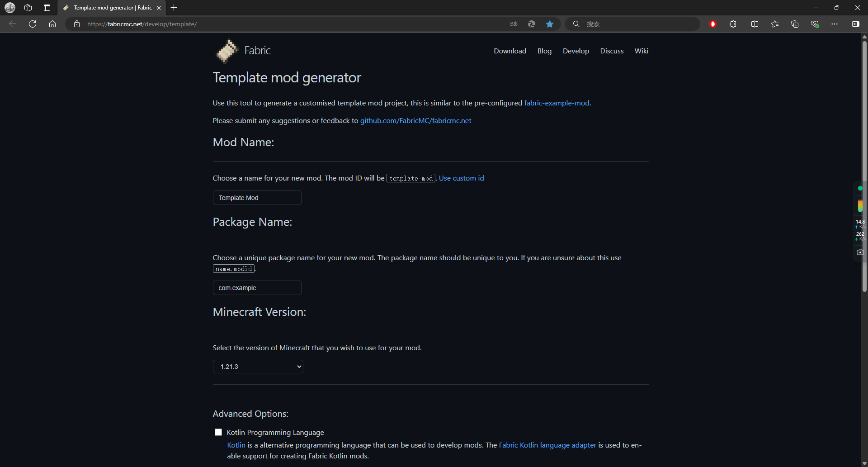Click the Template mod generator heading
The image size is (868, 467).
(x=287, y=78)
